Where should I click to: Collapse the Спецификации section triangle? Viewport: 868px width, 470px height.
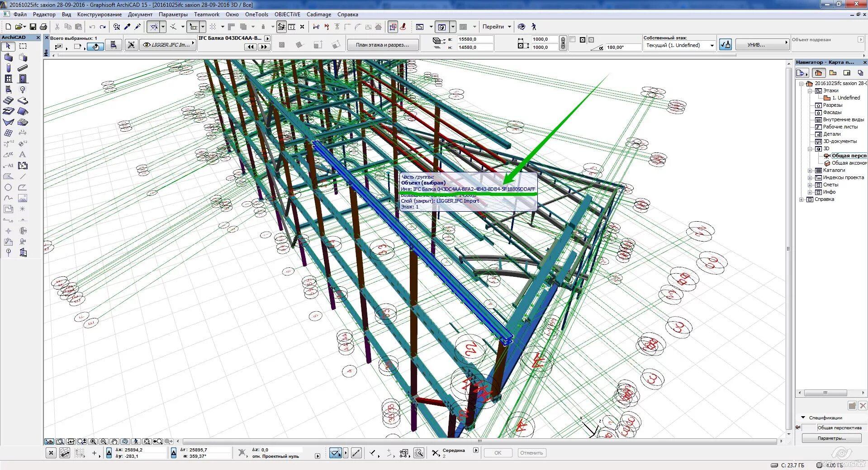point(803,418)
